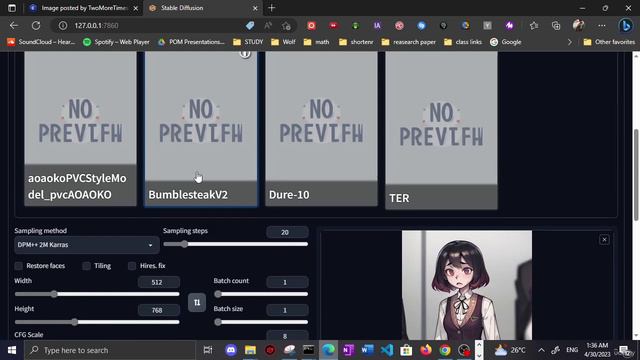Open the Google bookmark
The height and width of the screenshot is (360, 640).
505,42
